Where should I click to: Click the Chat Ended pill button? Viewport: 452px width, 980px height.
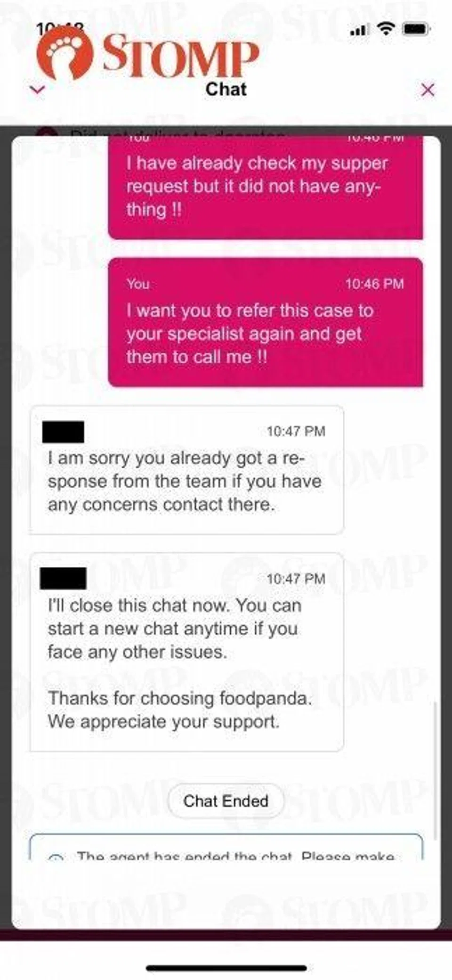pyautogui.click(x=226, y=800)
